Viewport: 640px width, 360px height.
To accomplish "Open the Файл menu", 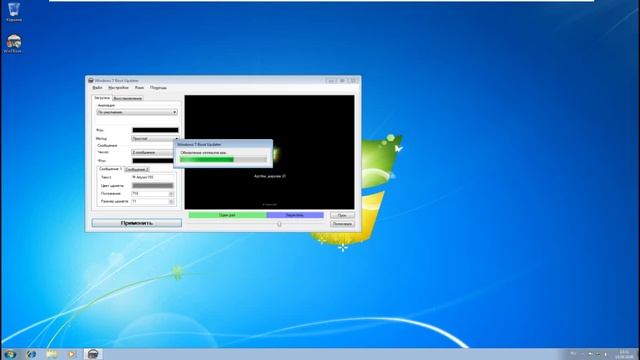I will pos(98,88).
